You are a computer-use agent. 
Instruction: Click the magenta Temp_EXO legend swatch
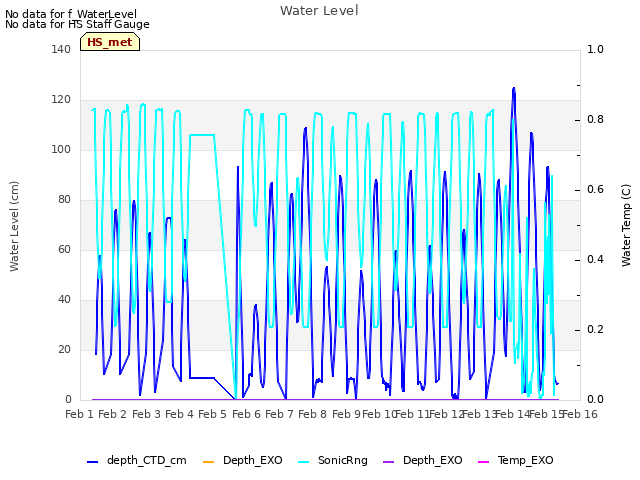483,462
